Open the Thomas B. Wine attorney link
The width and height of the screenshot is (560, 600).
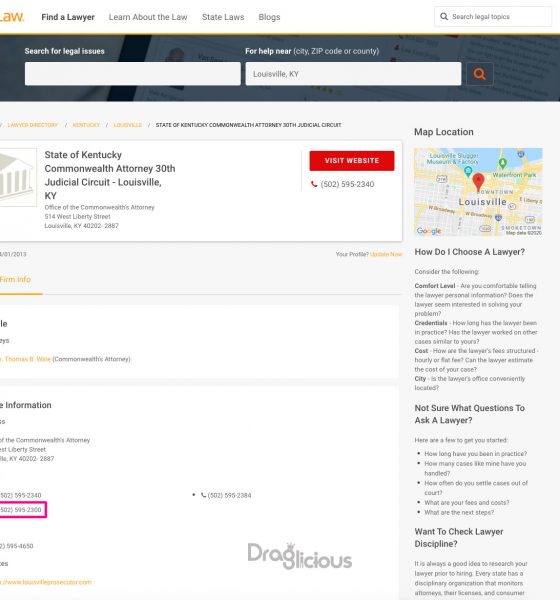26,359
